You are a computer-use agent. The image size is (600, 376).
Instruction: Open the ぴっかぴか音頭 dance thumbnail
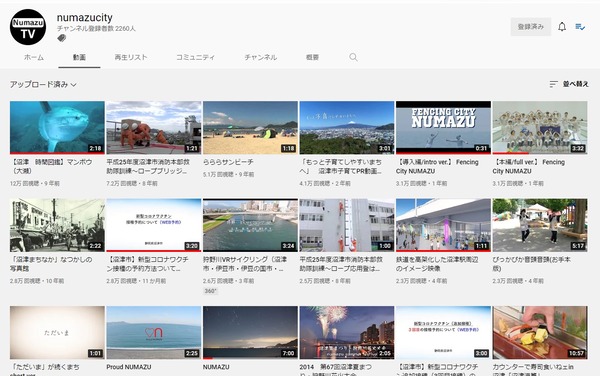pos(540,225)
